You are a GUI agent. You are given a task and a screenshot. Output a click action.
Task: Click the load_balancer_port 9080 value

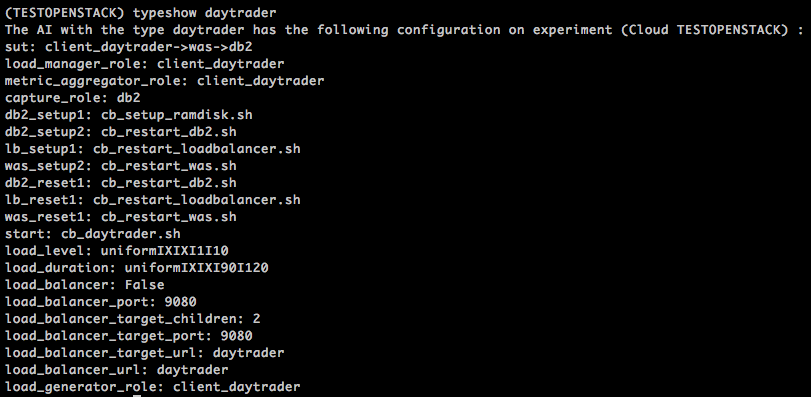pyautogui.click(x=181, y=302)
